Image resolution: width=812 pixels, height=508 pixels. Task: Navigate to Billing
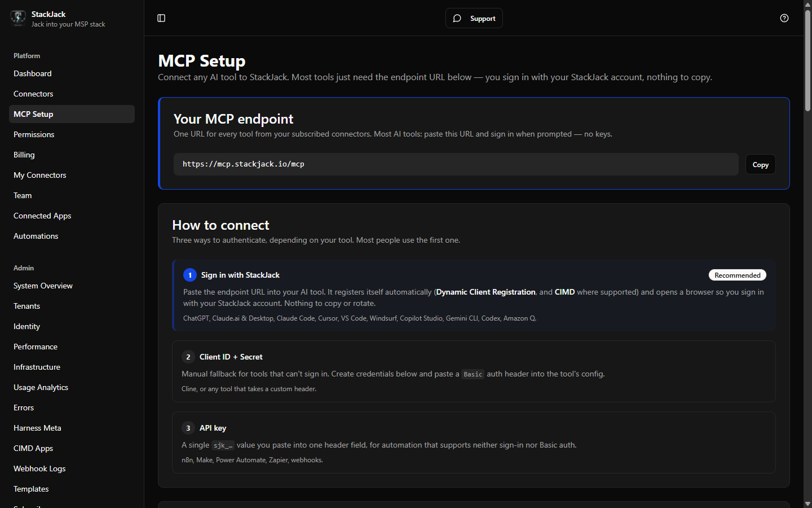(72, 155)
